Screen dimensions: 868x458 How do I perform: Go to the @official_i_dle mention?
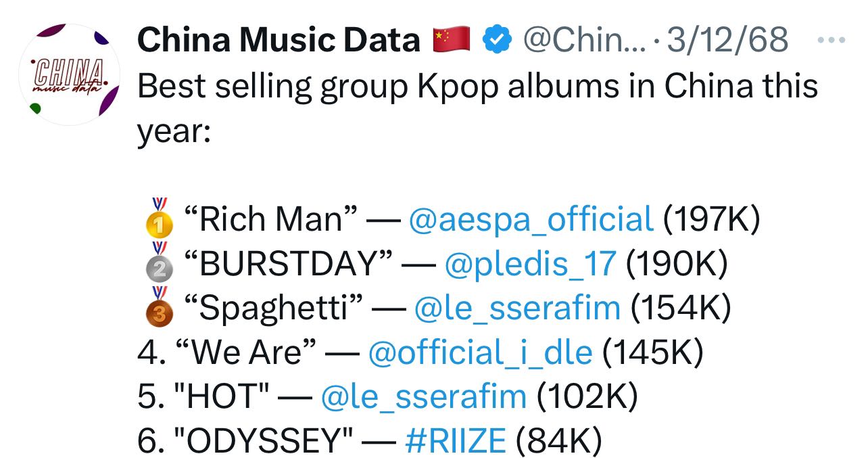[480, 352]
